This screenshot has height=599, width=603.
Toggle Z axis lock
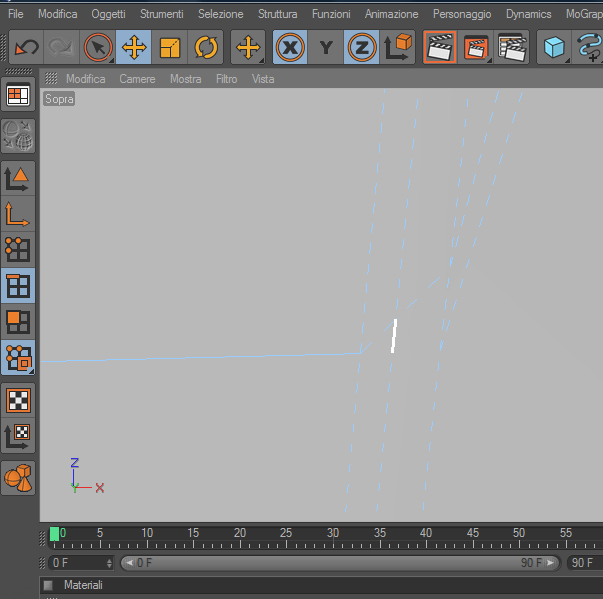coord(361,48)
